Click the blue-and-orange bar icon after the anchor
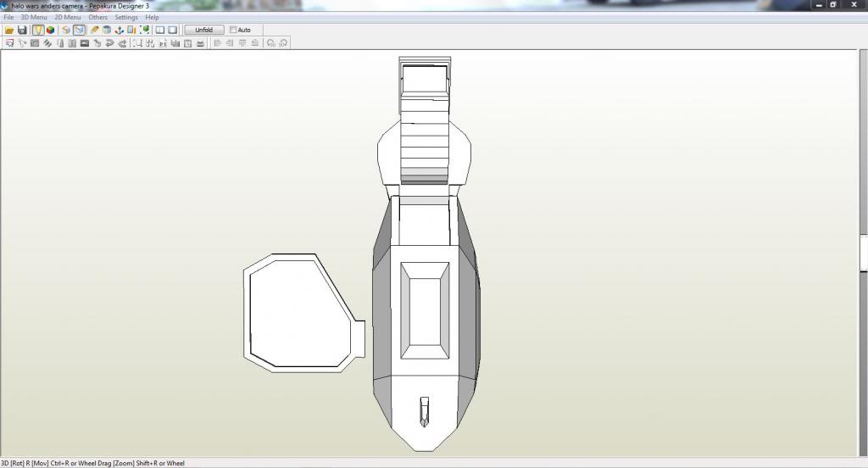Image resolution: width=868 pixels, height=468 pixels. pos(131,30)
